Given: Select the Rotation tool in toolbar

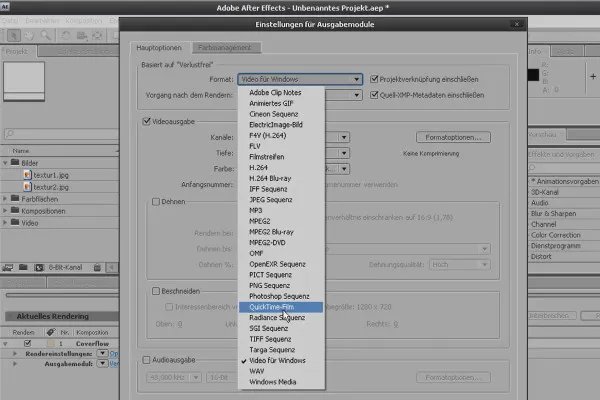Looking at the screenshot, I should point(66,36).
